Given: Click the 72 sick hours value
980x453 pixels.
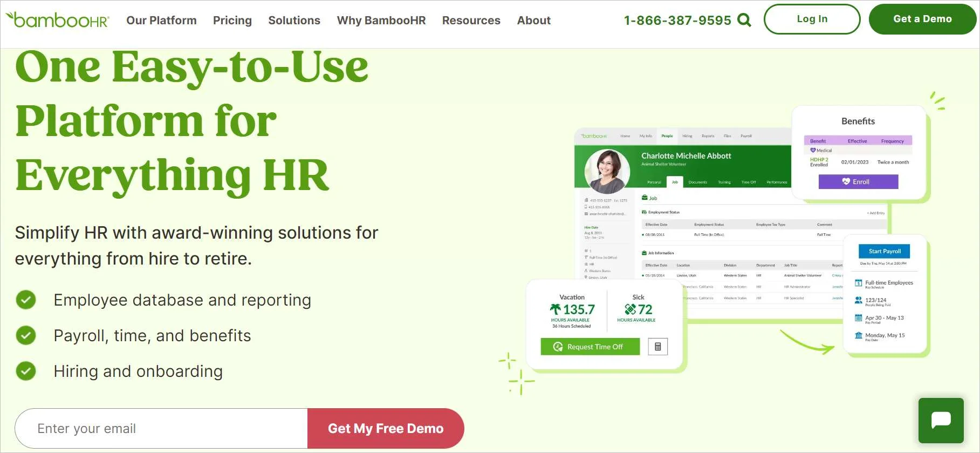Looking at the screenshot, I should point(645,309).
